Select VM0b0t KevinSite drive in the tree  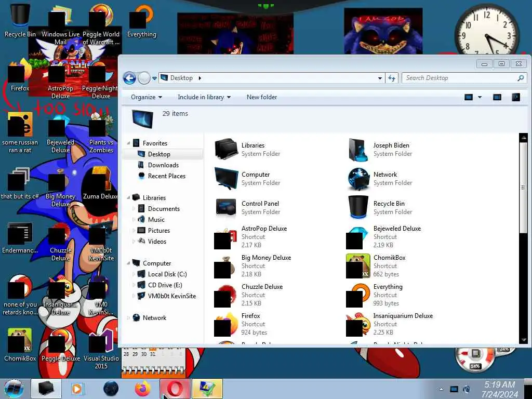point(171,296)
